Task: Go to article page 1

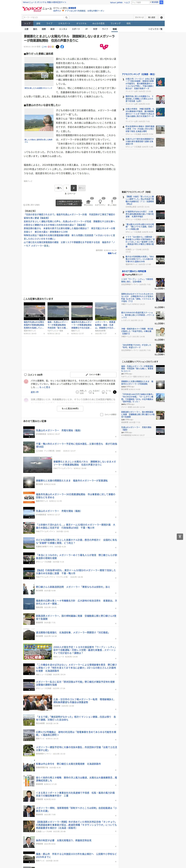Action: tap(66, 188)
